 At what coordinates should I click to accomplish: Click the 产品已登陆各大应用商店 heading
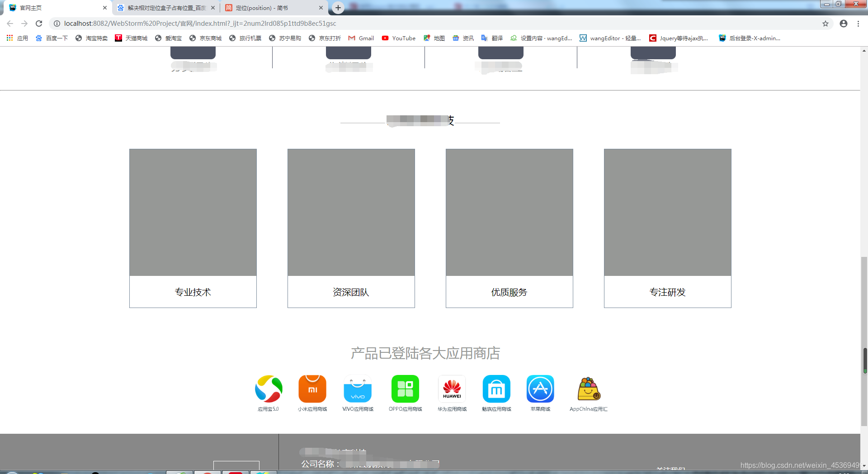pyautogui.click(x=425, y=353)
